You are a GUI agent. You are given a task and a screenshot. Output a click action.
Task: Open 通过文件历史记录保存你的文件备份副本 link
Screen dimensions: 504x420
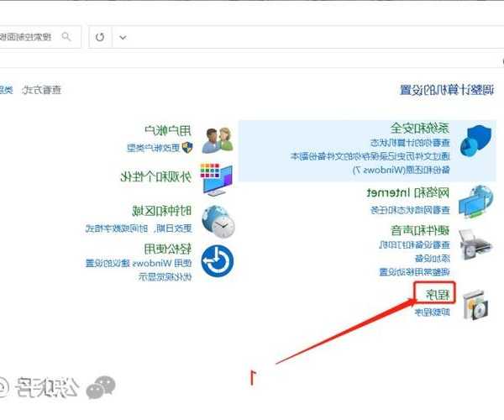point(370,156)
